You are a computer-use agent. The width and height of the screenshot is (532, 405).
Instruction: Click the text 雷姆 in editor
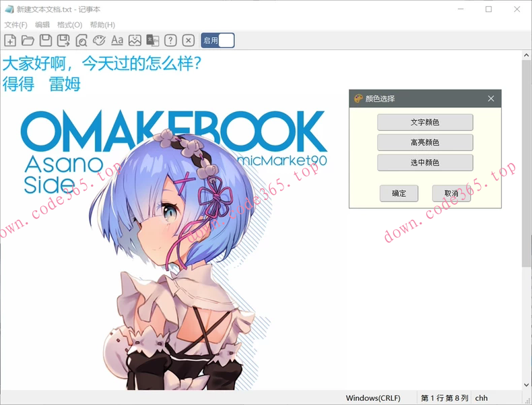tap(65, 84)
